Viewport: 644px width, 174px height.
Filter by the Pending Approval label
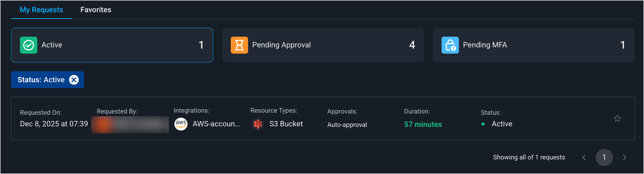pos(281,45)
